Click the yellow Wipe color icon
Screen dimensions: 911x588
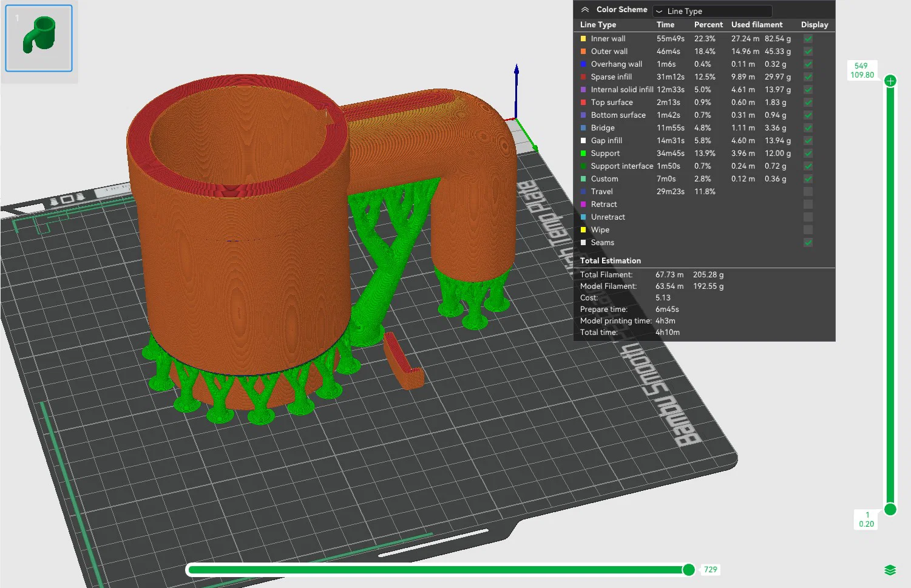(583, 230)
